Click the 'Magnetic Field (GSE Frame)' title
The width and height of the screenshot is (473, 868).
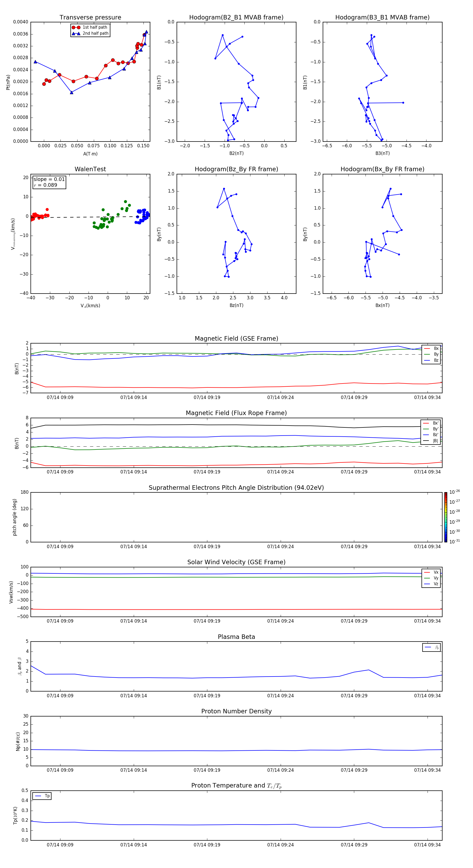(236, 339)
